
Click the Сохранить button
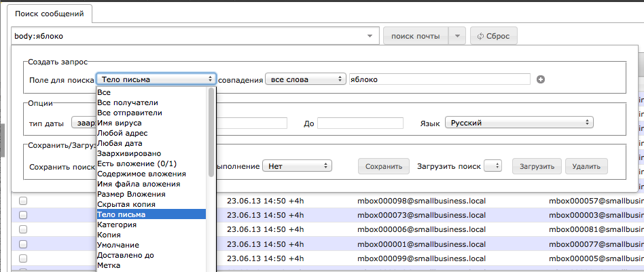pyautogui.click(x=384, y=167)
